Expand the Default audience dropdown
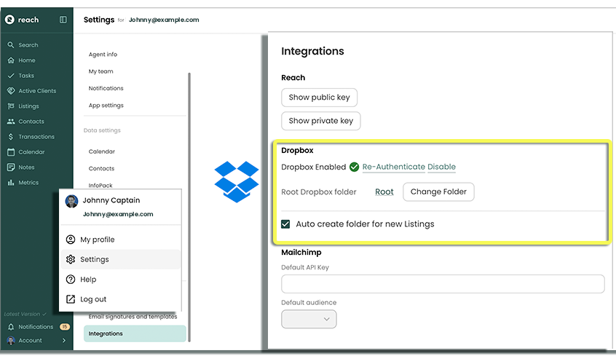Screen dimensions: 616x364 click(x=309, y=319)
